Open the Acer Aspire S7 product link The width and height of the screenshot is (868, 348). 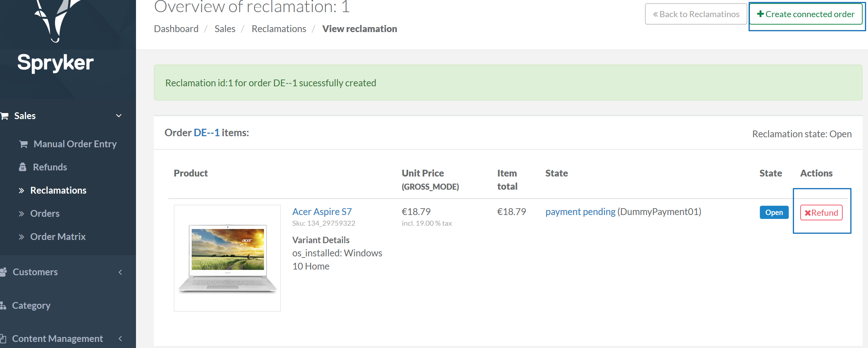click(x=322, y=212)
